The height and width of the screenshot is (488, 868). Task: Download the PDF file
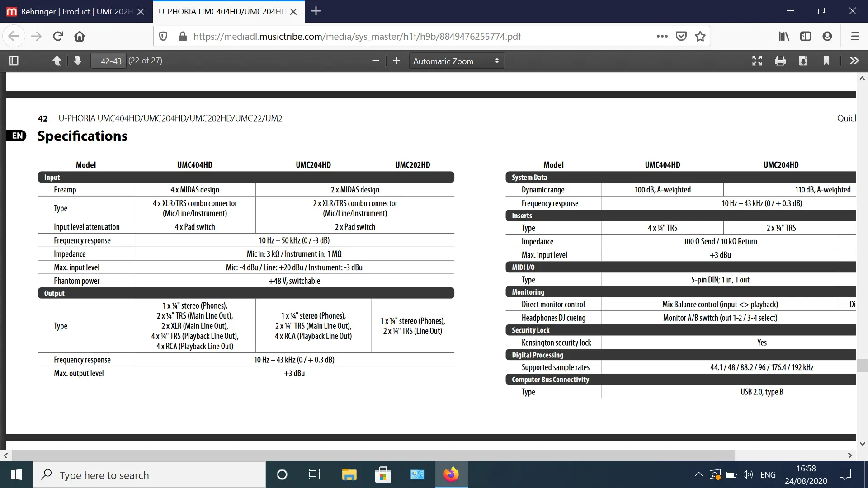803,61
